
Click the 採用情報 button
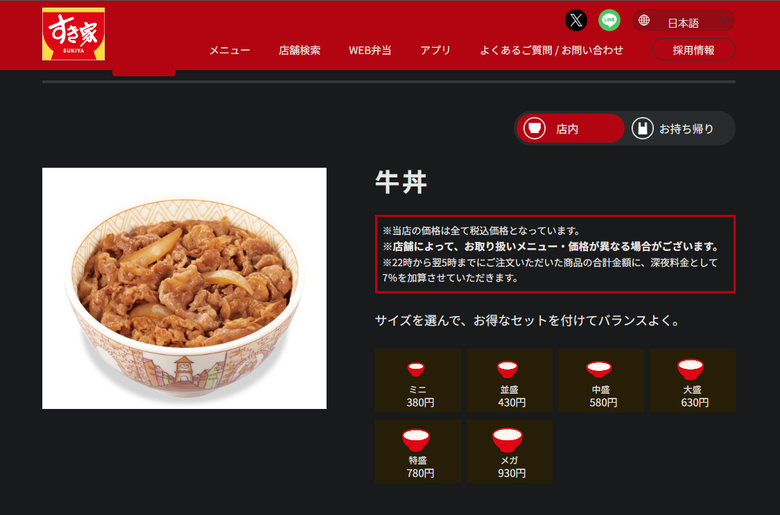(x=693, y=50)
